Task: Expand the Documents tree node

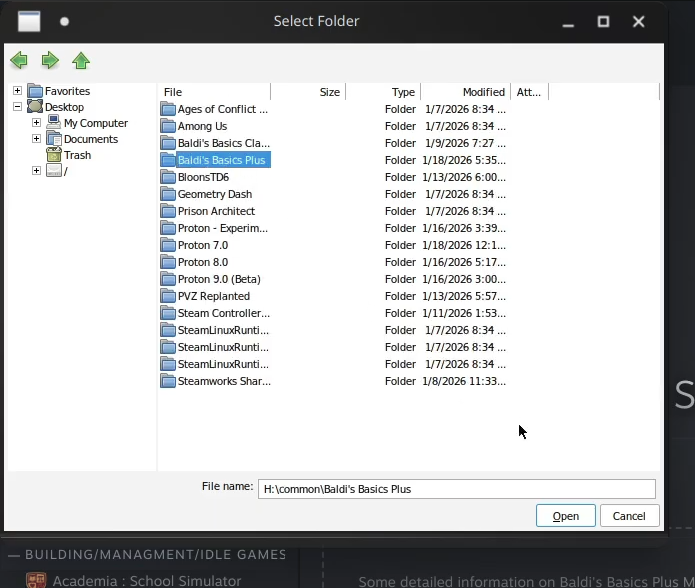Action: [36, 139]
